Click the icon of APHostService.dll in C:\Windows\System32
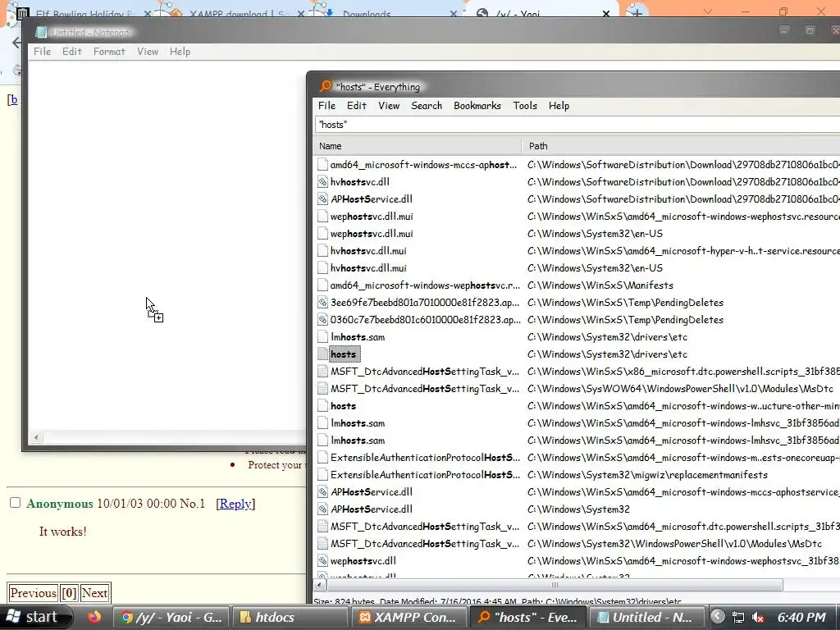 [x=322, y=509]
